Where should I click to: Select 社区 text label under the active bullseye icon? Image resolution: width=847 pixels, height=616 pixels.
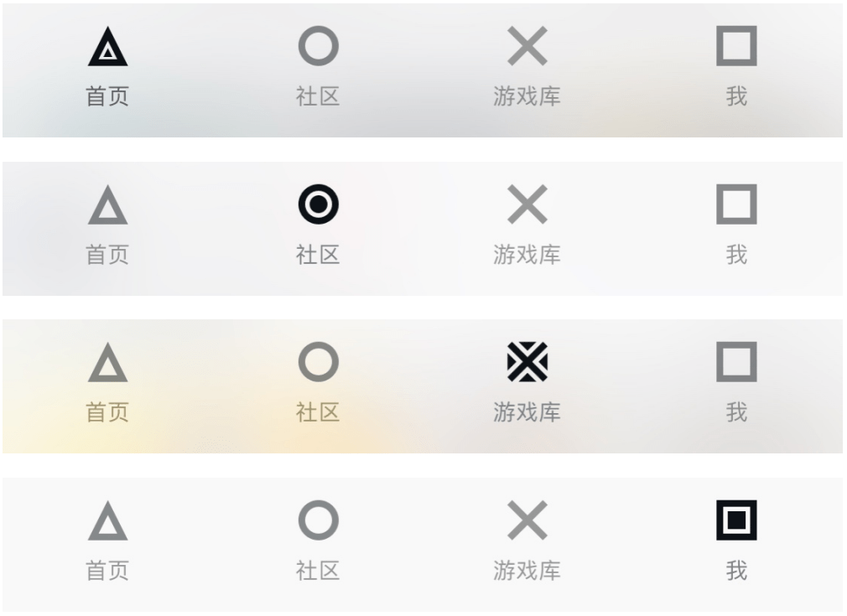click(318, 255)
